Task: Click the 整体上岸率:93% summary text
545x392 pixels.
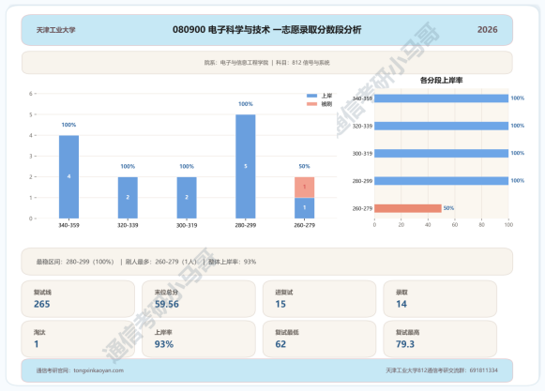Action: tap(233, 262)
